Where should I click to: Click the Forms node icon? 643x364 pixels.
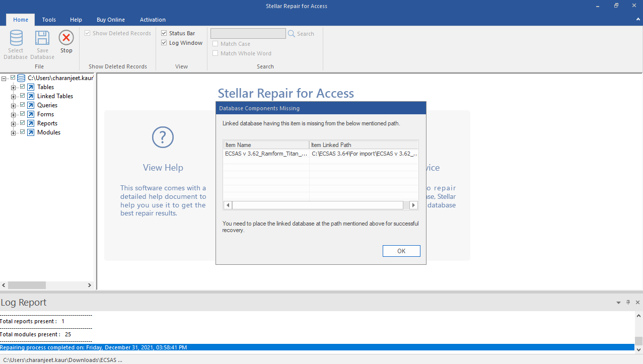pyautogui.click(x=31, y=114)
